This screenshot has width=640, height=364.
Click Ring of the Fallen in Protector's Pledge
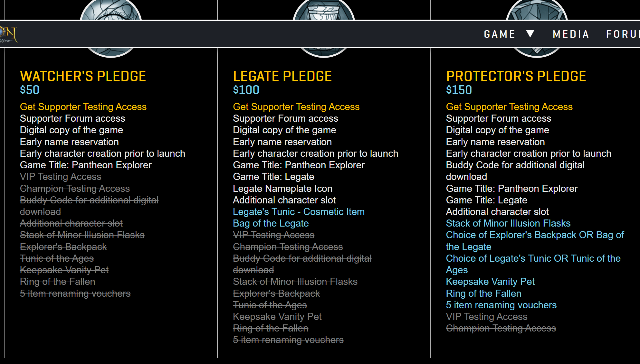(x=483, y=293)
